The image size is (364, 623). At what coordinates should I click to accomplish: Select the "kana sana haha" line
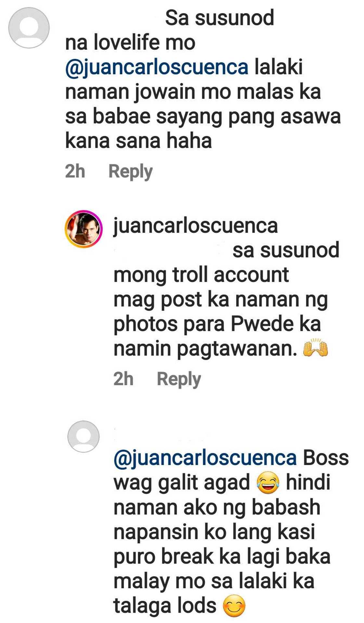[138, 141]
